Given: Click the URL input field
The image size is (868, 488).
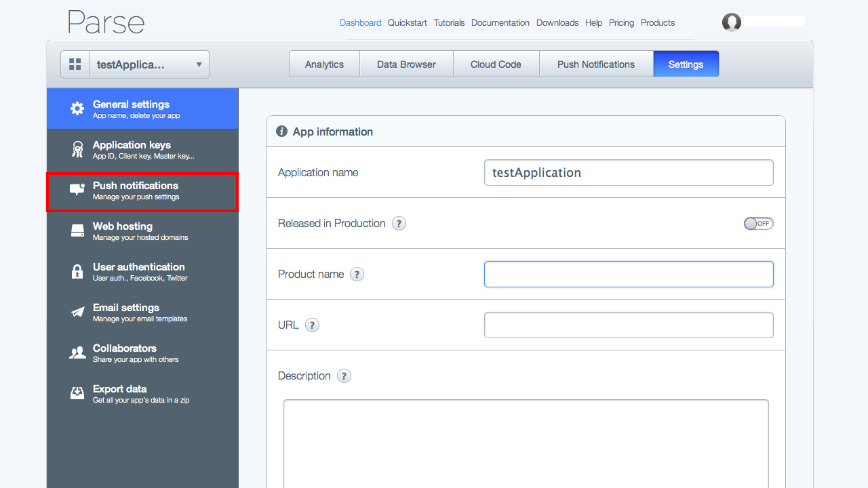Looking at the screenshot, I should click(x=629, y=325).
